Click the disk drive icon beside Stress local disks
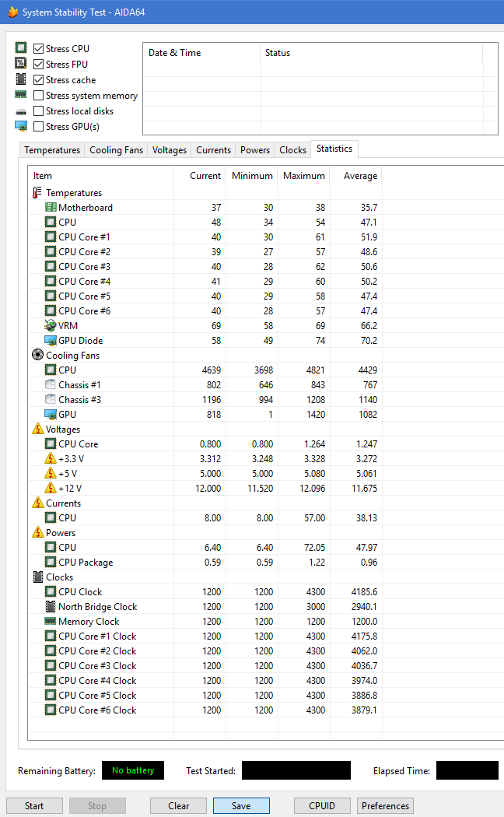This screenshot has width=504, height=817. (21, 111)
